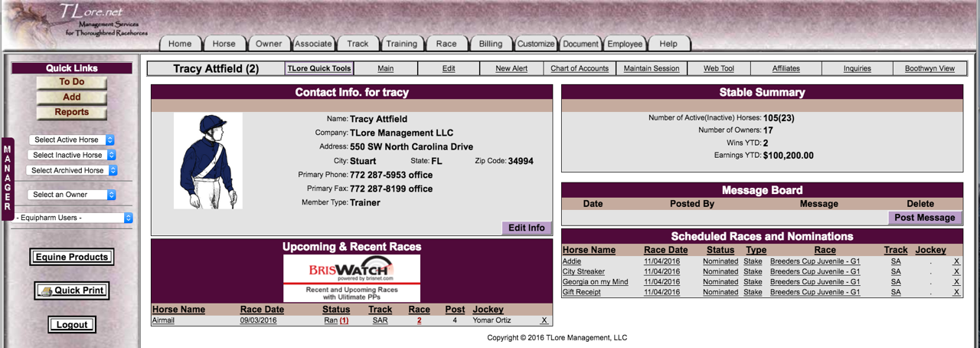Expand the Select Inactive Horse dropdown

pyautogui.click(x=72, y=155)
